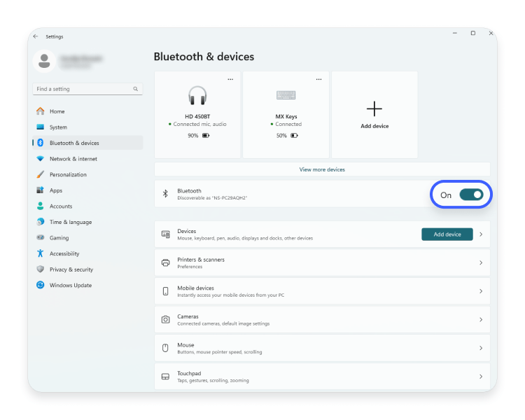This screenshot has height=420, width=525.
Task: Click the System monitor icon in sidebar
Action: [40, 127]
